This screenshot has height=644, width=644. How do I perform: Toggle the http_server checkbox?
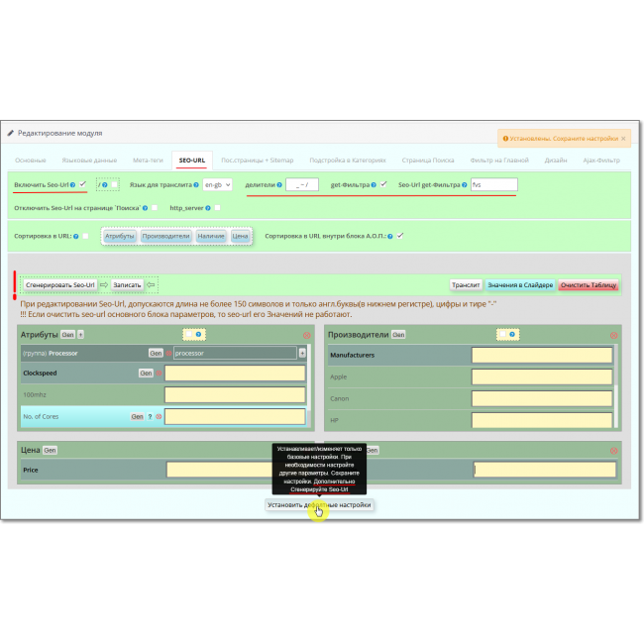(x=217, y=208)
